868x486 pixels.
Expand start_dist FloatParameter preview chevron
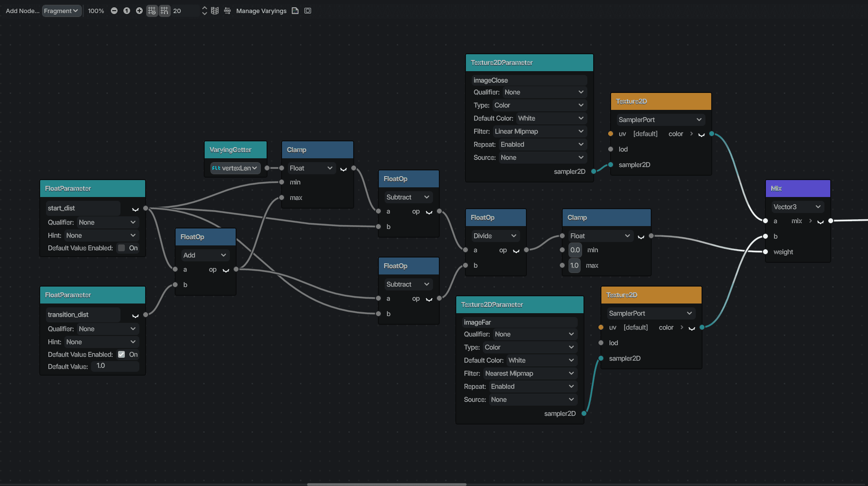(x=135, y=209)
